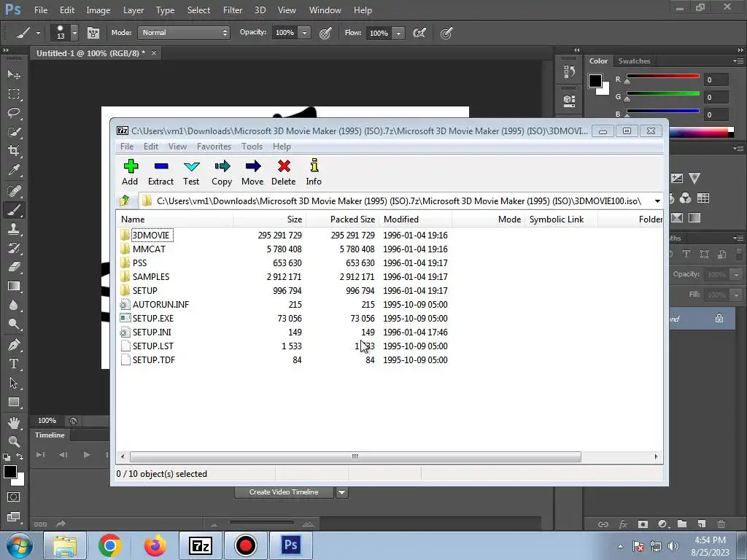Image resolution: width=747 pixels, height=560 pixels.
Task: Select the Brush tool in Photoshop toolbox
Action: pyautogui.click(x=14, y=210)
